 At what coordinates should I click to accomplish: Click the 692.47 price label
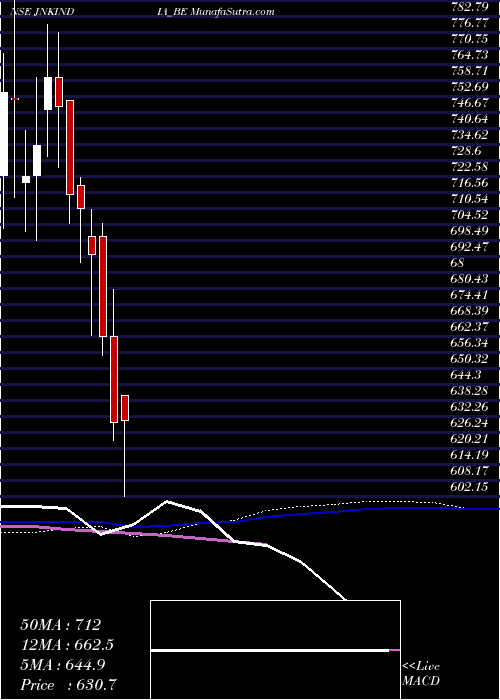pos(470,247)
